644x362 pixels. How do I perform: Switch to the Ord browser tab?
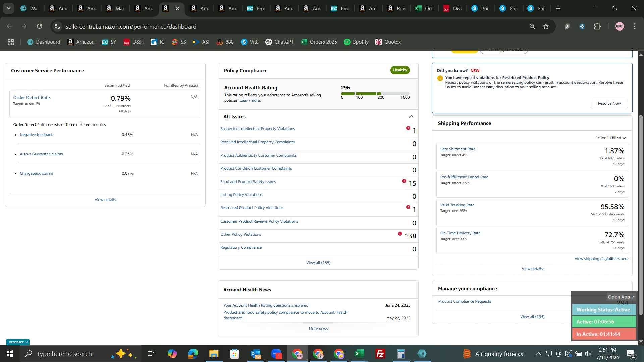424,8
